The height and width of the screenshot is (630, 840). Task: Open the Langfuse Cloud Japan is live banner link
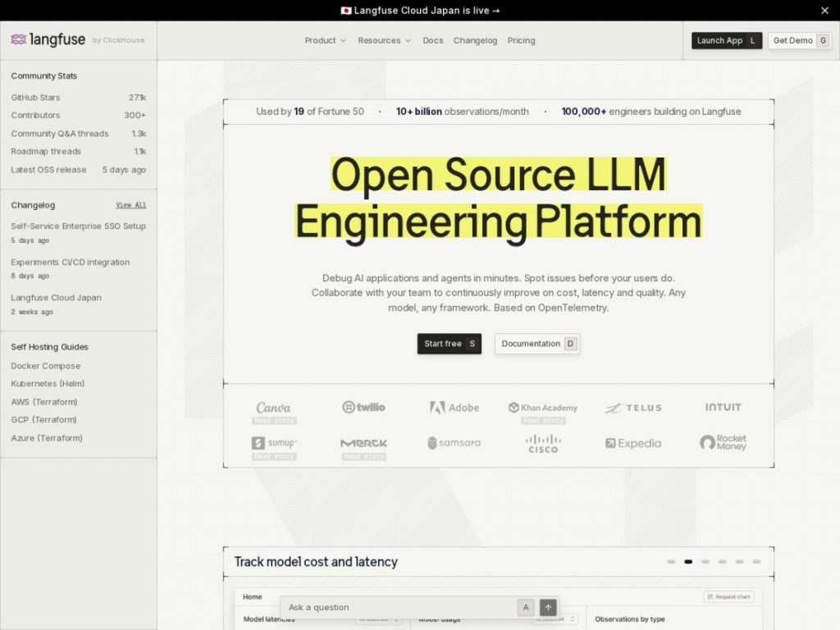[421, 10]
